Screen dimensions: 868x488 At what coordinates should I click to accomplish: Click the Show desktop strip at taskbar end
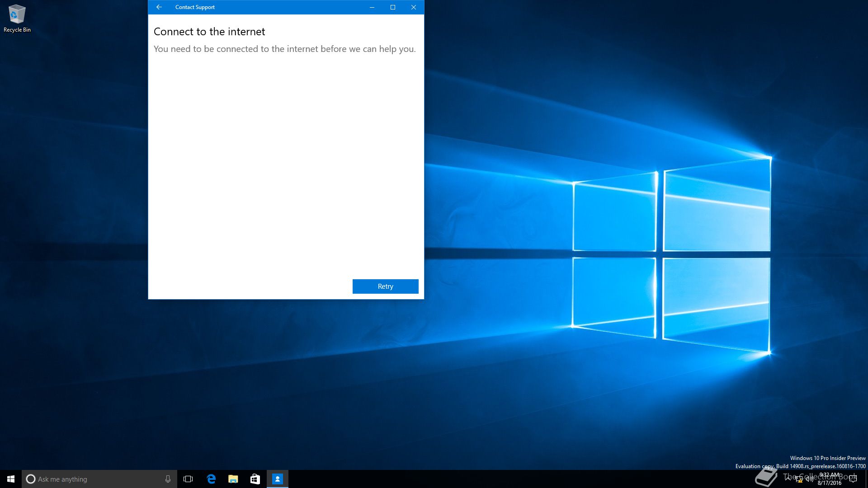[x=867, y=479]
